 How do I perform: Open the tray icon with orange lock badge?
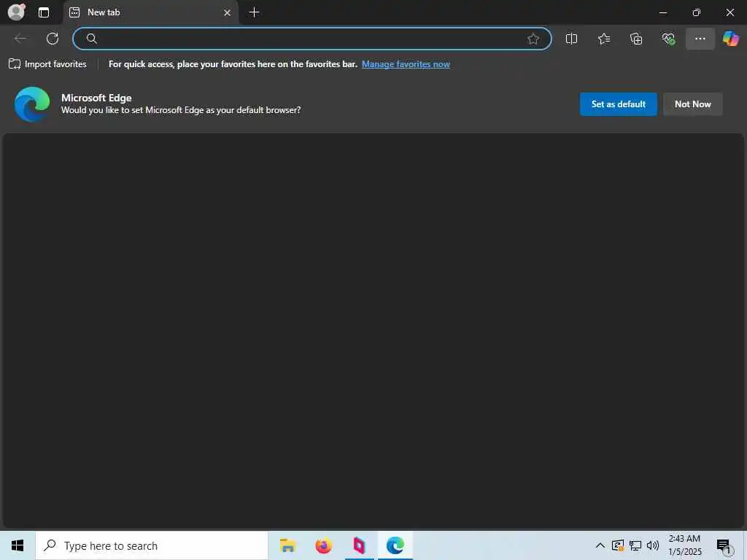pos(617,545)
